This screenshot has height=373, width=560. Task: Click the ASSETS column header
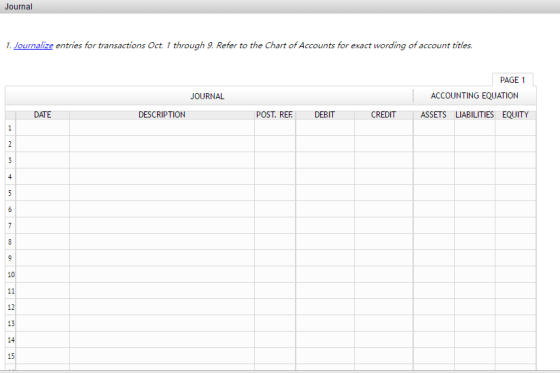(x=434, y=115)
